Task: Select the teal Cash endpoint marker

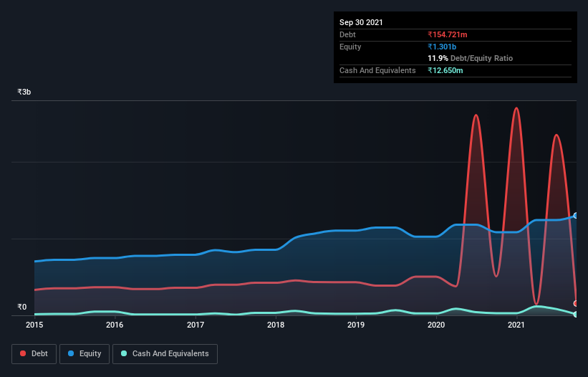Action: click(576, 315)
